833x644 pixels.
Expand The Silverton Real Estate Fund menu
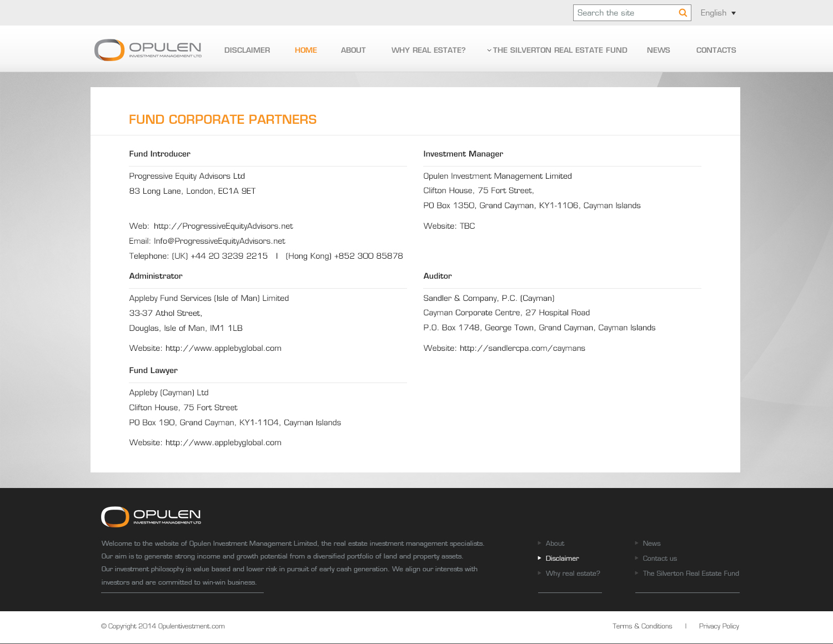[x=557, y=50]
